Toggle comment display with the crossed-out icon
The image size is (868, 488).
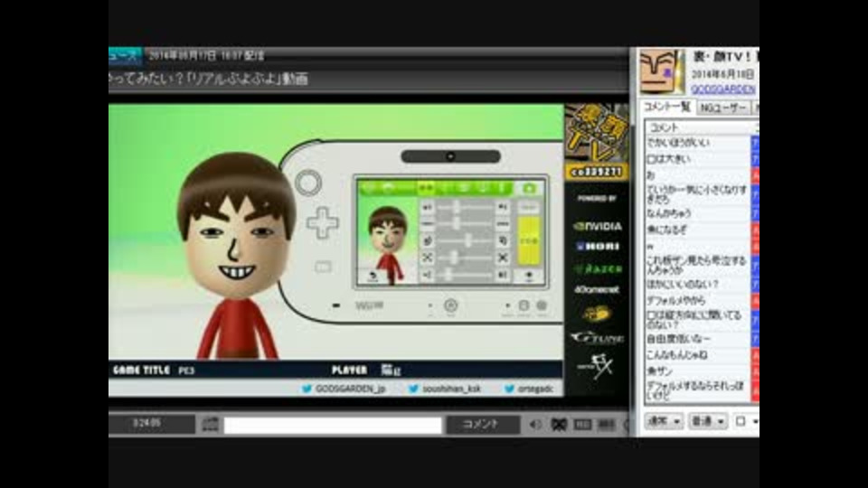(559, 425)
